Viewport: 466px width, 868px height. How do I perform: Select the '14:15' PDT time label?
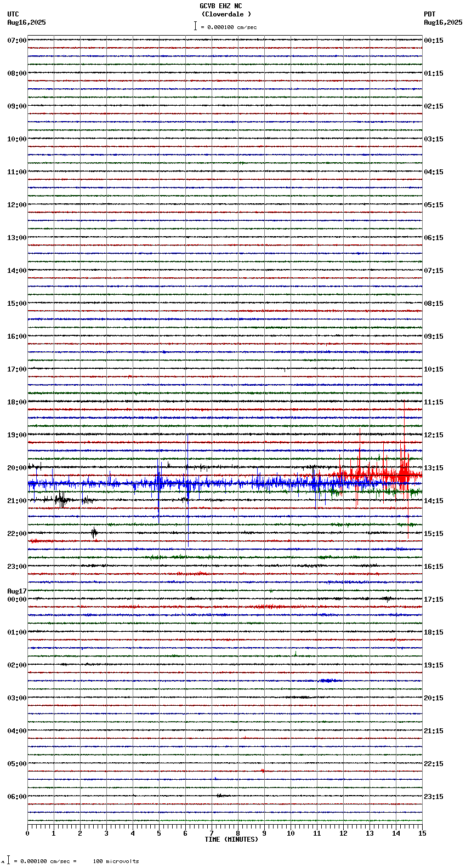click(434, 501)
